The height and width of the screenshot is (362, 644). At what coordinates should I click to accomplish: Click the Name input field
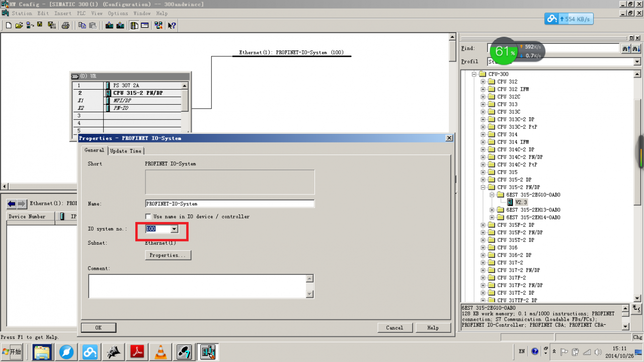pos(229,204)
